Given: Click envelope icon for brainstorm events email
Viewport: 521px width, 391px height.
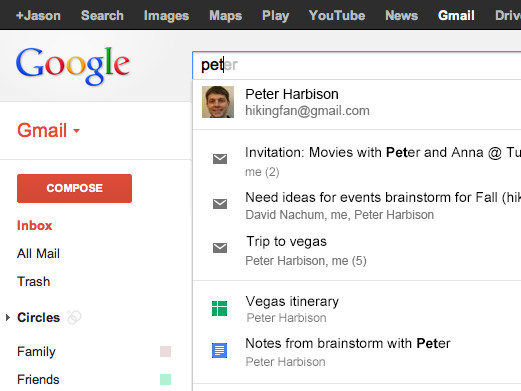Looking at the screenshot, I should click(x=220, y=204).
